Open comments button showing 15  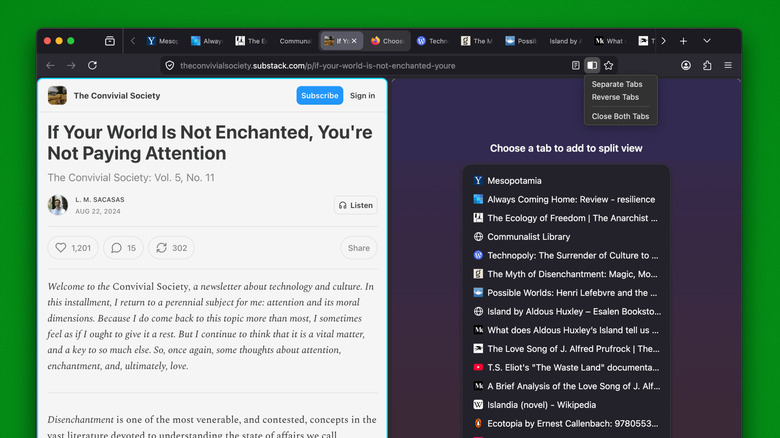coord(124,248)
